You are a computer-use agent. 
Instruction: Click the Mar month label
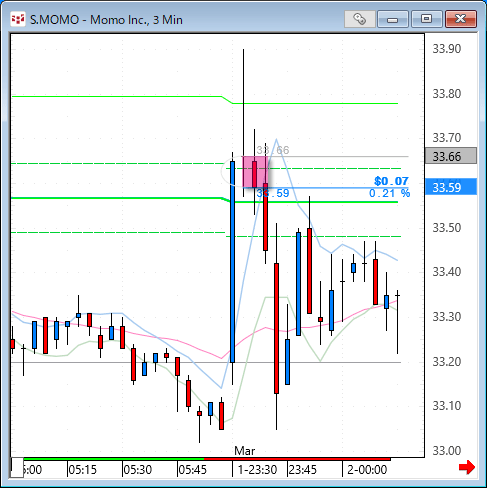244,451
